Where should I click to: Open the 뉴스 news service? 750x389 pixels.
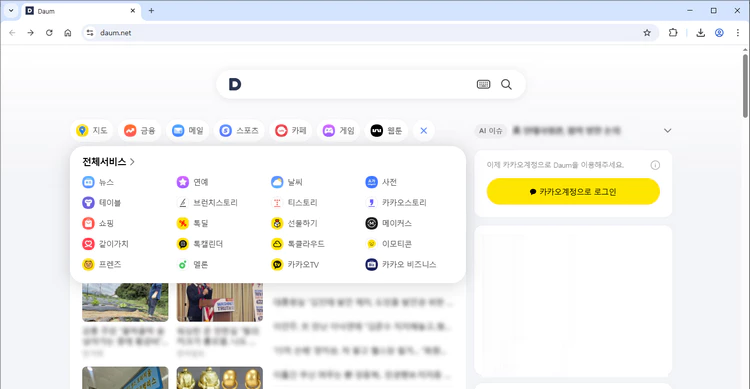tap(98, 182)
